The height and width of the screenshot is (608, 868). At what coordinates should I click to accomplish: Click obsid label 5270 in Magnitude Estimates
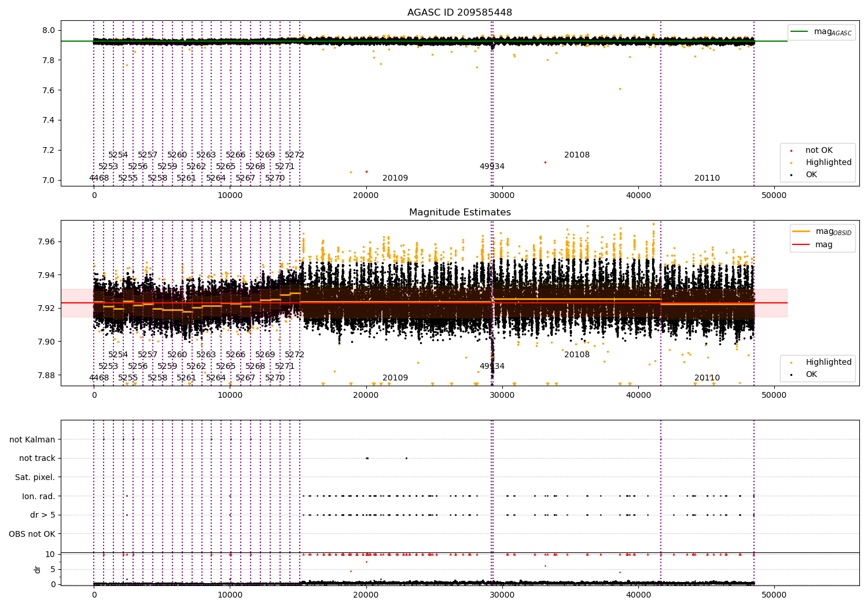(x=275, y=378)
